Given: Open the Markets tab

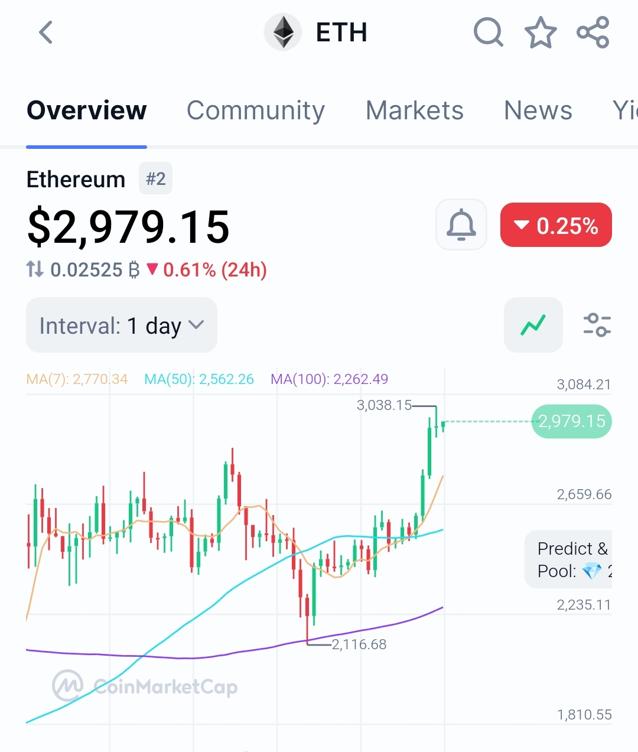Looking at the screenshot, I should coord(414,110).
